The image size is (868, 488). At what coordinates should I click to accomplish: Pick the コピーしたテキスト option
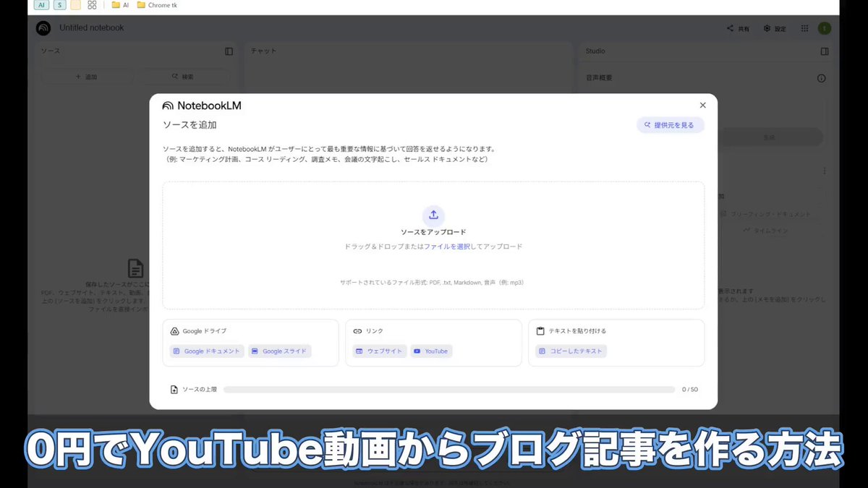[x=571, y=351]
